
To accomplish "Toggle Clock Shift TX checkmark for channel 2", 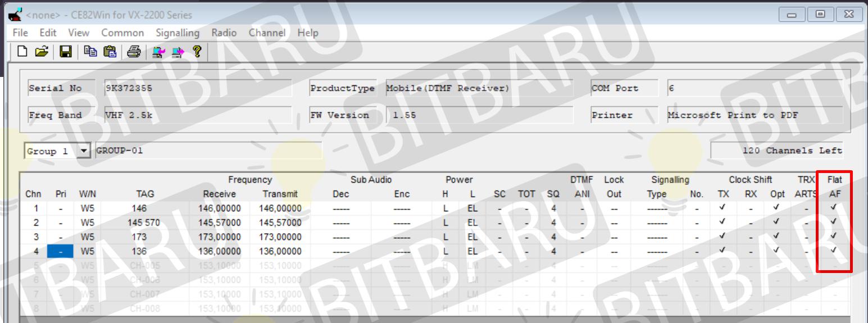I will 722,222.
